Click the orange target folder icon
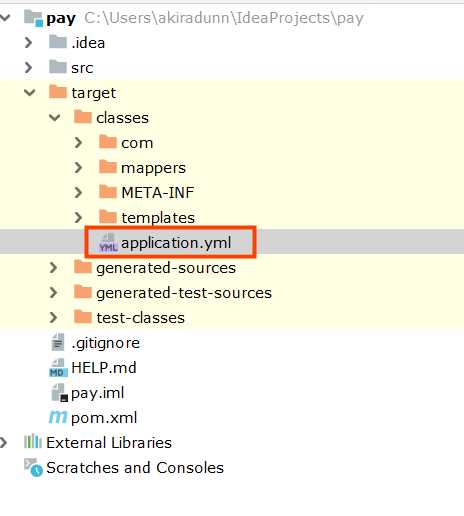 click(58, 92)
